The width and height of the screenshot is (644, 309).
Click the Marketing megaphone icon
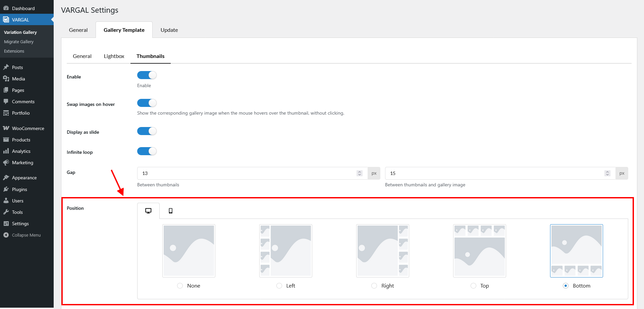[x=6, y=162]
